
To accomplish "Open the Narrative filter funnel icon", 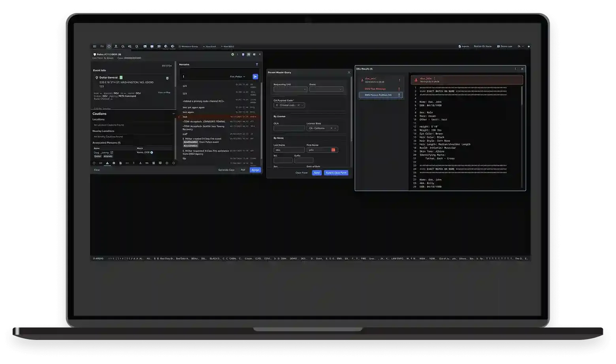I will (x=257, y=64).
